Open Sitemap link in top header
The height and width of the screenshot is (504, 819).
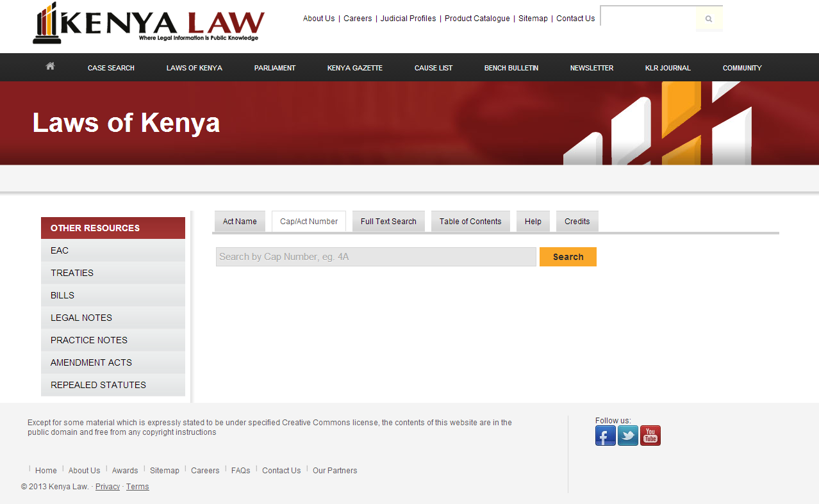pos(533,19)
